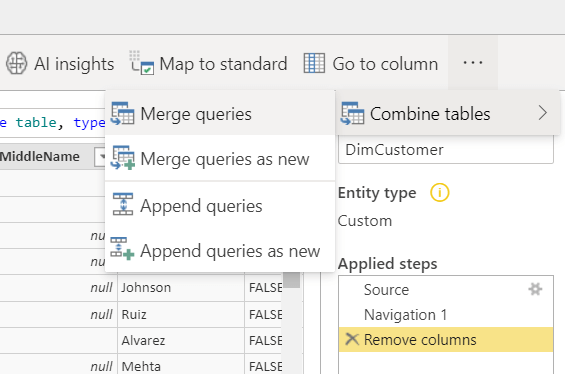Click the Map to standard icon

click(x=142, y=63)
